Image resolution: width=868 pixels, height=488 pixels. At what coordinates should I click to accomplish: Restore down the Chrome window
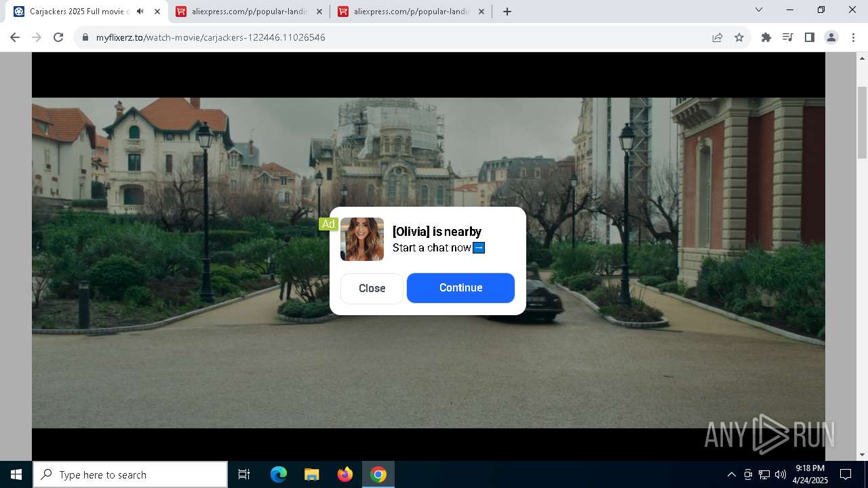(821, 10)
